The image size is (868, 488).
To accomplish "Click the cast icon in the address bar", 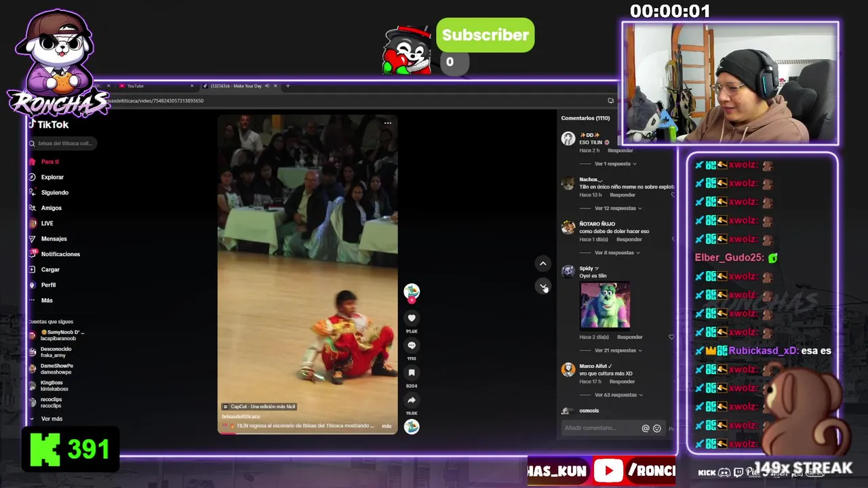I will pos(610,101).
